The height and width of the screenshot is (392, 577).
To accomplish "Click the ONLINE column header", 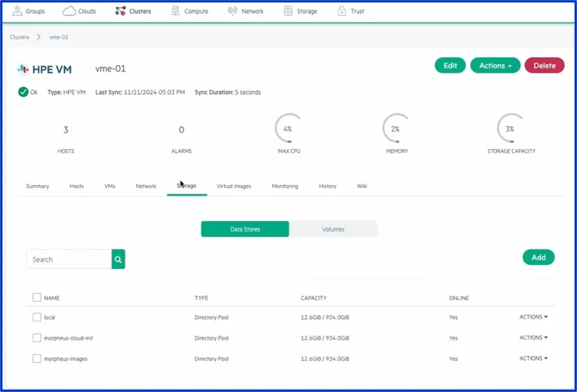I will click(x=459, y=298).
